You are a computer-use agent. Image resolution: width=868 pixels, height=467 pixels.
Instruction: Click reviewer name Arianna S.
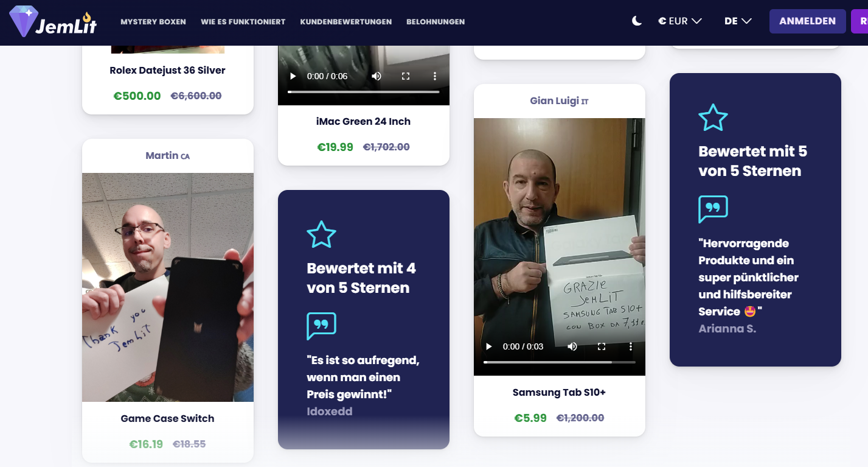[727, 329]
